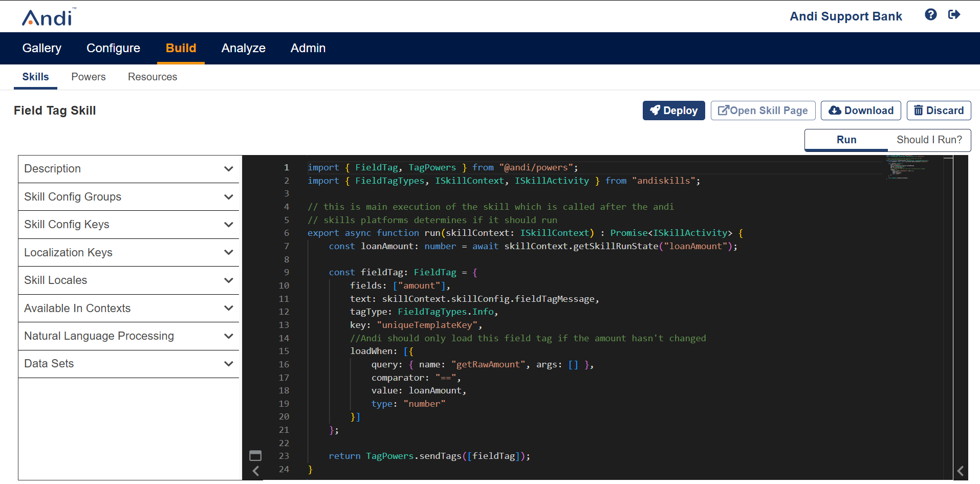Image resolution: width=980 pixels, height=484 pixels.
Task: Click line number 6 in editor
Action: 287,233
